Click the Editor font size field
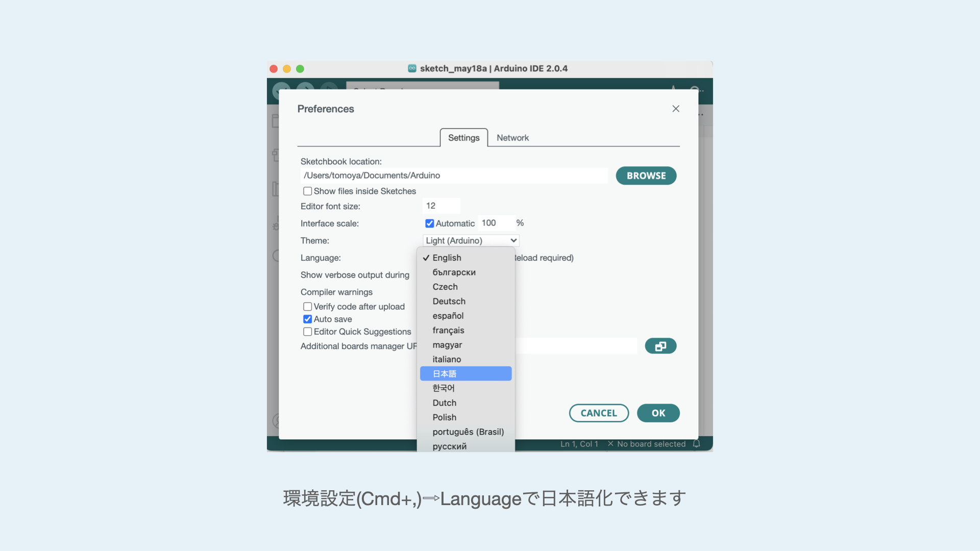 (x=441, y=206)
